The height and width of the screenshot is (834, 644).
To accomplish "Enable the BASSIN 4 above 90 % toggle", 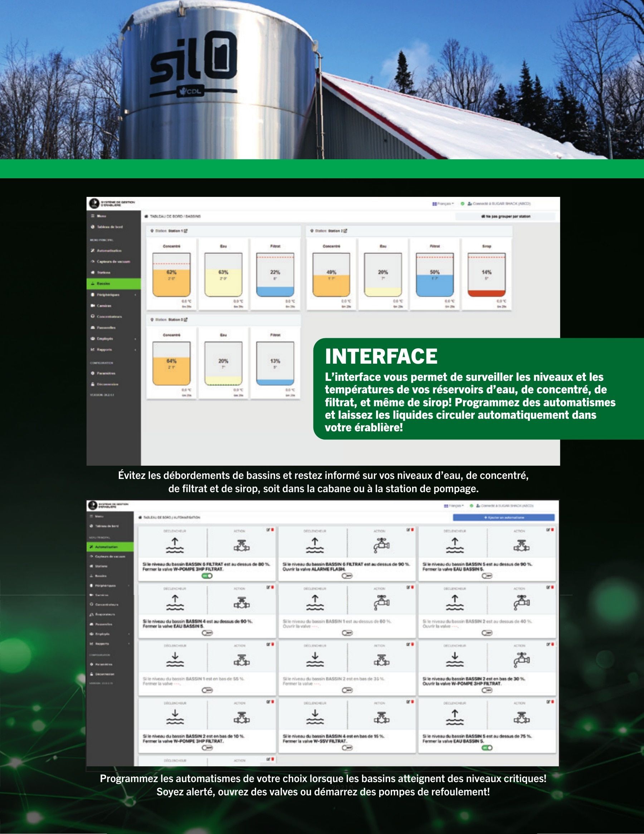I will pyautogui.click(x=207, y=633).
